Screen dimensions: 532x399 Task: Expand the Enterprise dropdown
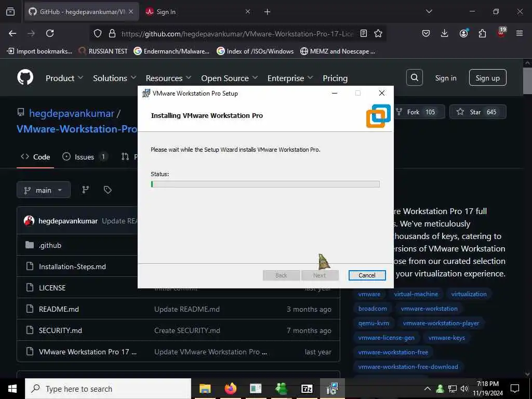tap(290, 78)
